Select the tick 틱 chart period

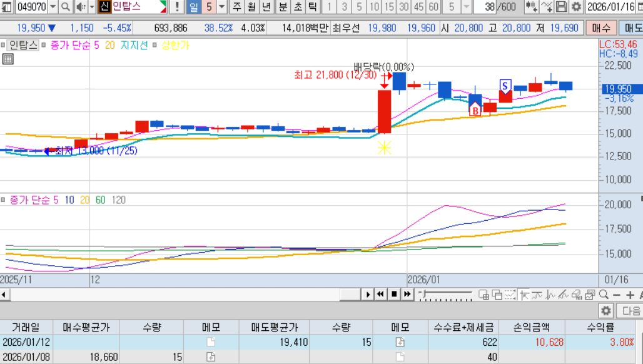click(313, 6)
